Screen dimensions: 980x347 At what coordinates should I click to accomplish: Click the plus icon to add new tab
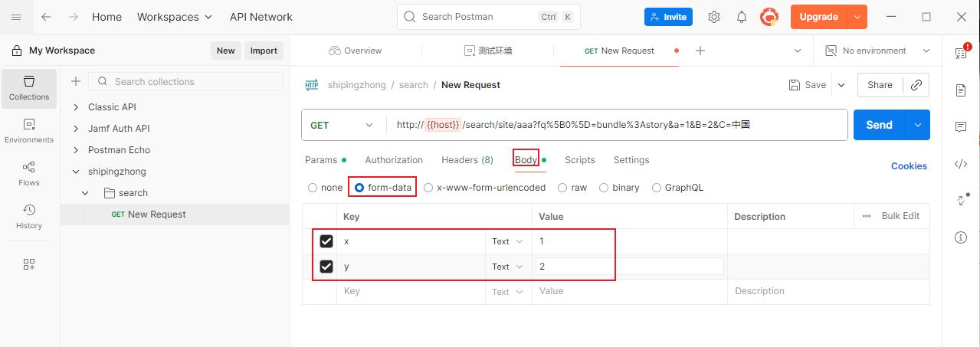click(700, 51)
